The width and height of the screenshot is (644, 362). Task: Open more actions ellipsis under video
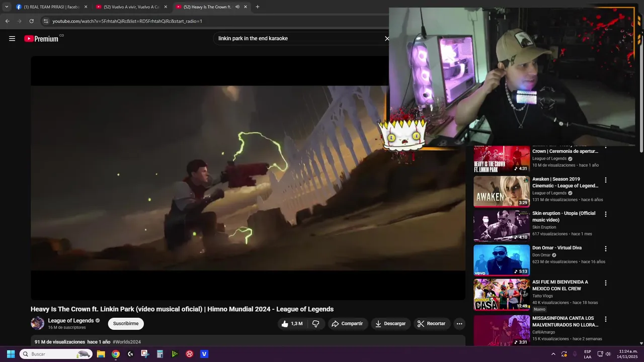[459, 324]
